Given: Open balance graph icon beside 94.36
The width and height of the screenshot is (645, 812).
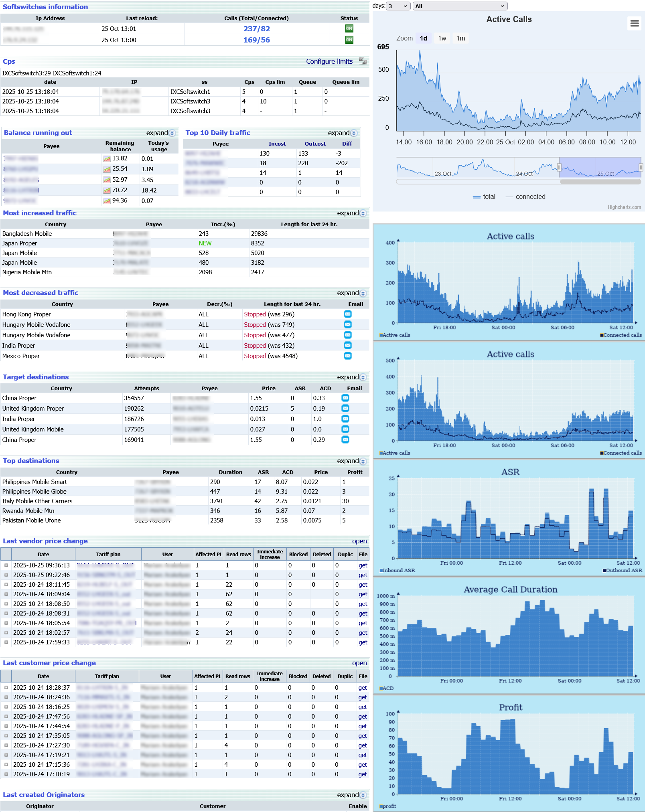Looking at the screenshot, I should 107,200.
